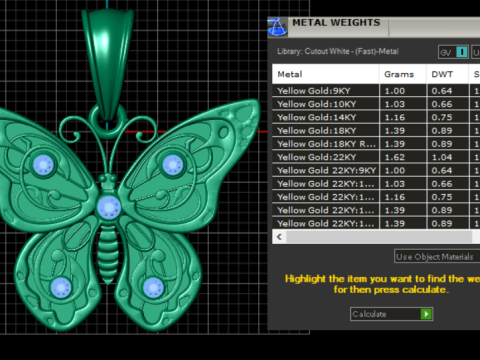Image resolution: width=480 pixels, height=360 pixels.
Task: Select the Yellow Gold:22KY row
Action: point(376,157)
